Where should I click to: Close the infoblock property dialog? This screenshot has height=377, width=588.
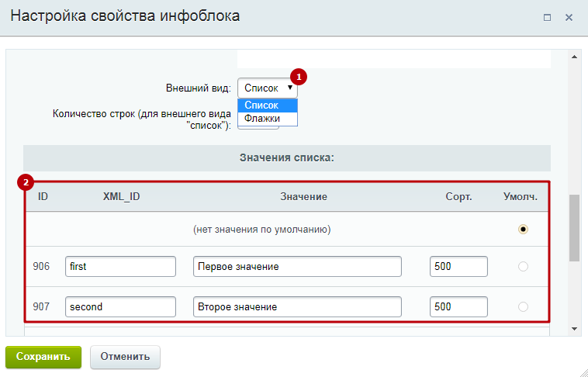pos(569,18)
